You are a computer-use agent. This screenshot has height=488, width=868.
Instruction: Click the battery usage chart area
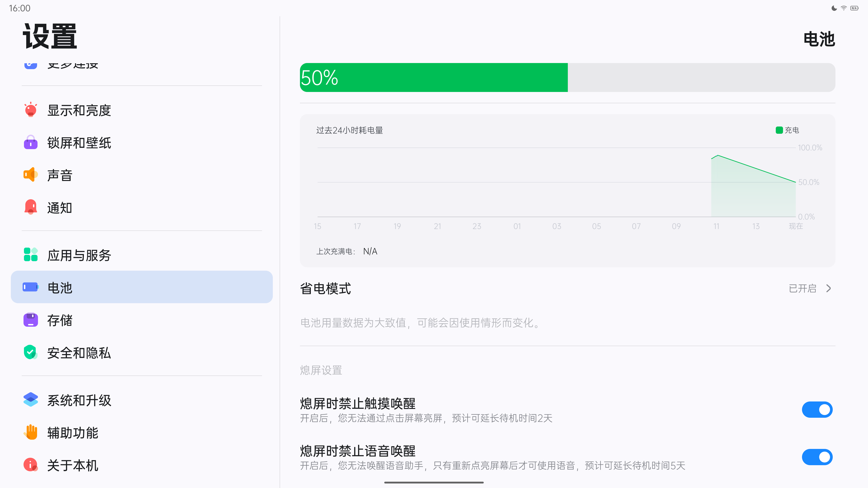pyautogui.click(x=557, y=182)
